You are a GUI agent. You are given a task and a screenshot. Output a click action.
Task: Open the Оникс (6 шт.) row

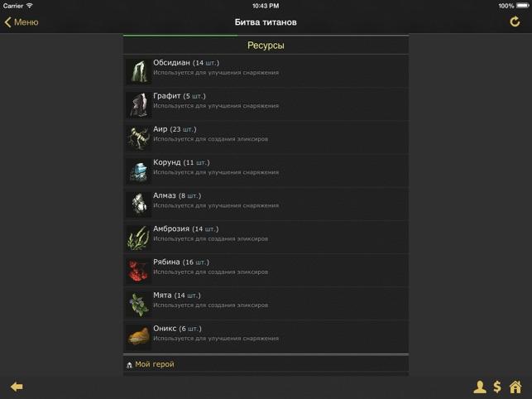pos(266,337)
